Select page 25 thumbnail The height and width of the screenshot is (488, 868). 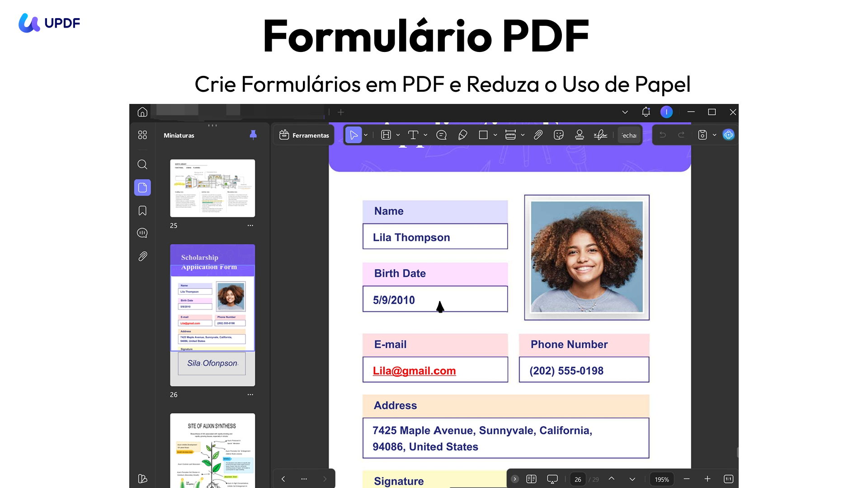212,188
